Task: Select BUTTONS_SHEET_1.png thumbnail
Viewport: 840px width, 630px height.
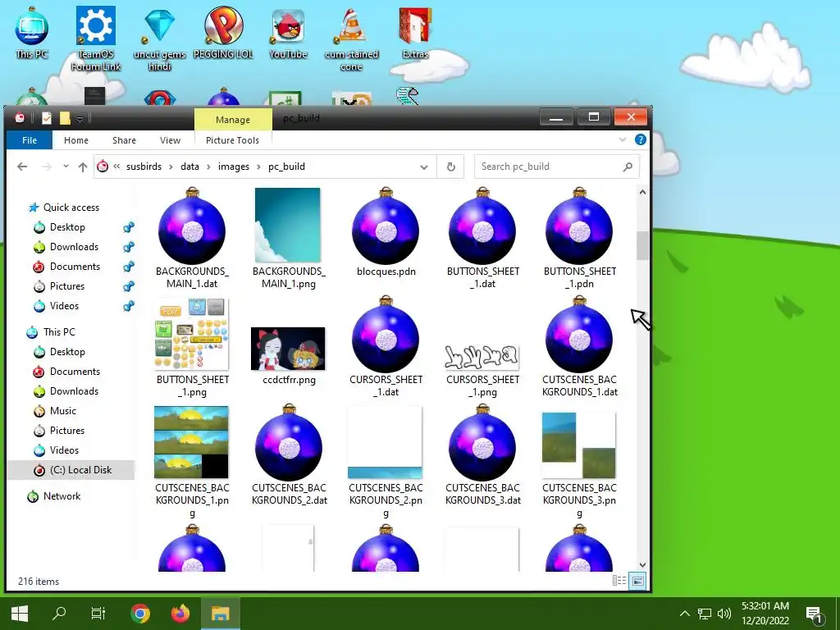Action: (192, 335)
